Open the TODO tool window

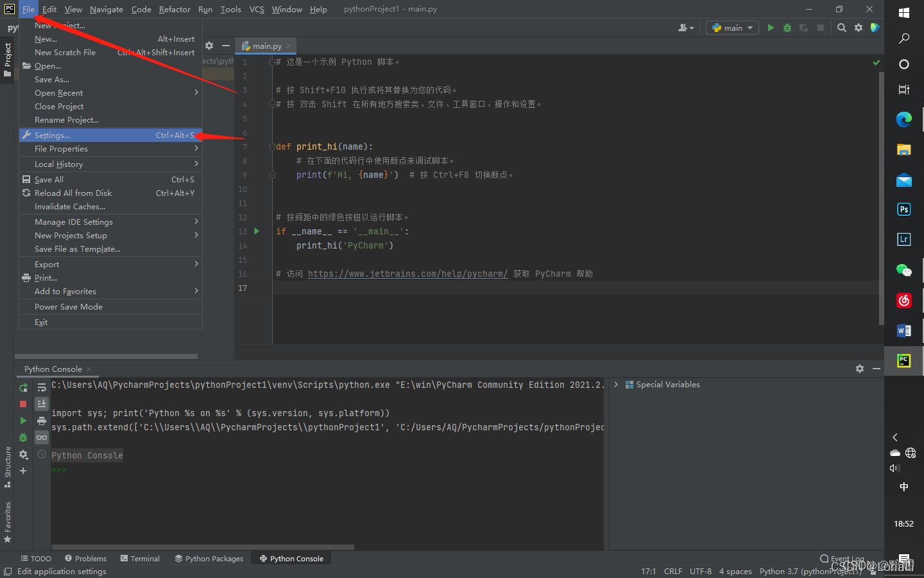pos(36,559)
